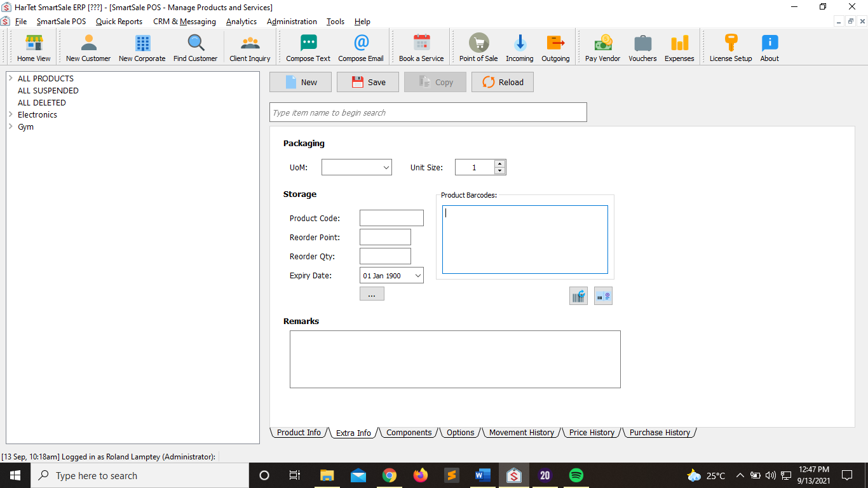The height and width of the screenshot is (488, 868).
Task: Compose Text message
Action: [308, 48]
